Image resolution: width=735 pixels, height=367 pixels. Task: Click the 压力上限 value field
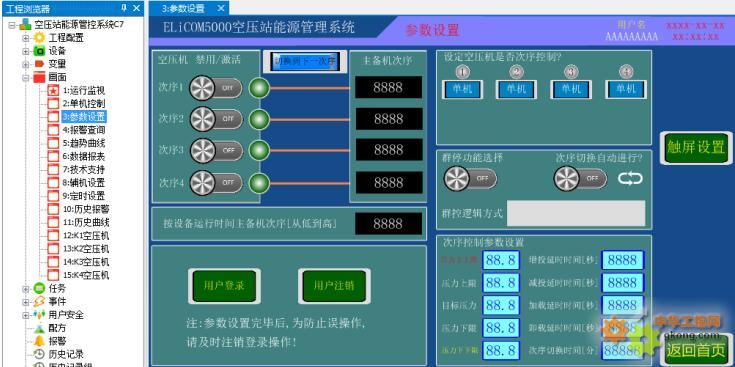tap(501, 283)
